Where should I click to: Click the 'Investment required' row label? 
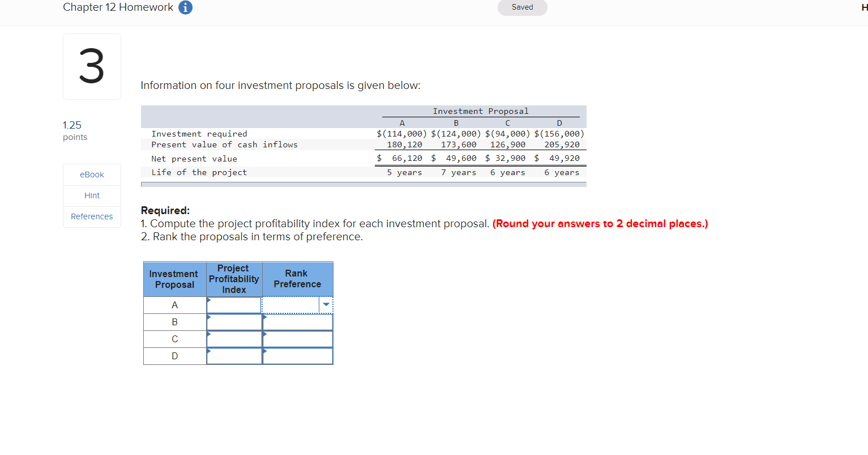pyautogui.click(x=199, y=134)
